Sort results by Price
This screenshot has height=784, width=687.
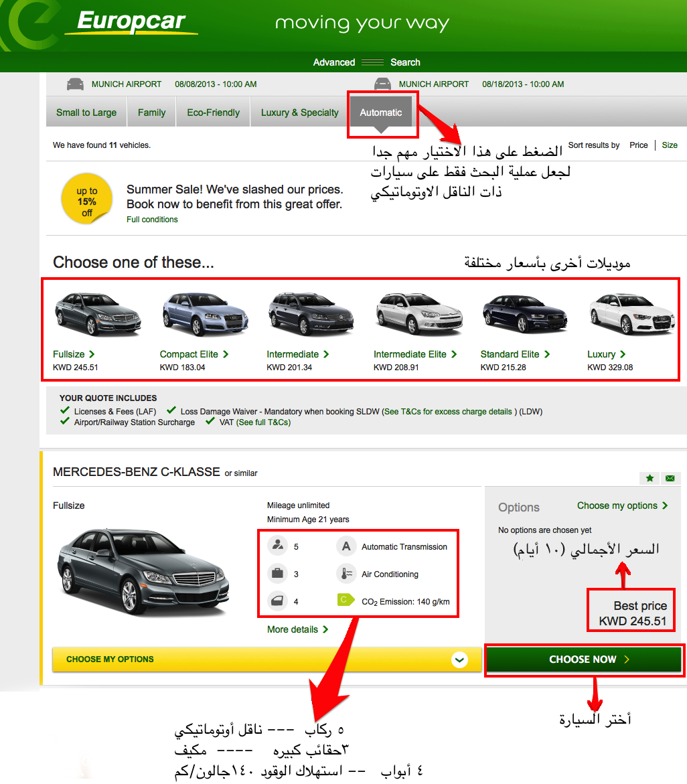coord(639,145)
